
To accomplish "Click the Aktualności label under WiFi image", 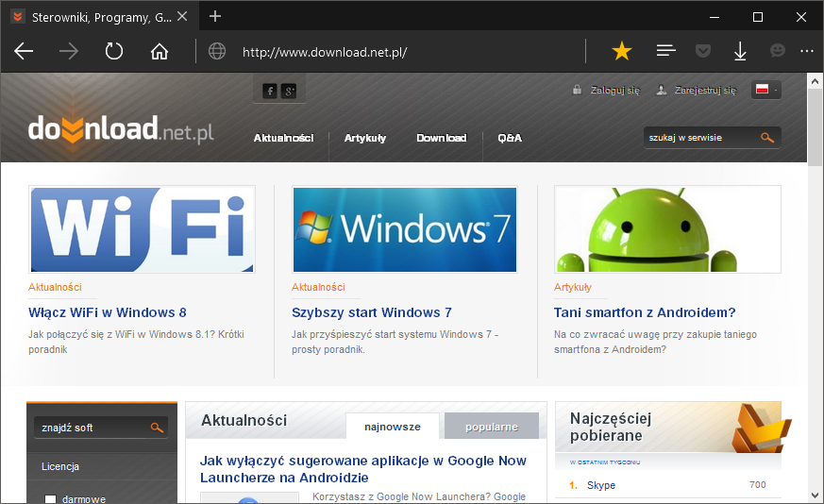I will click(x=55, y=287).
